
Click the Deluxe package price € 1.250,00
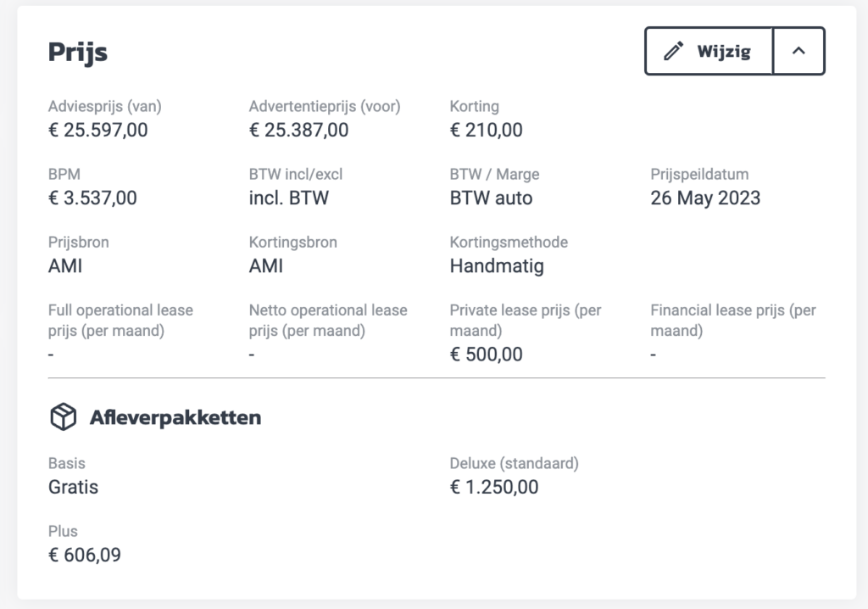point(494,488)
